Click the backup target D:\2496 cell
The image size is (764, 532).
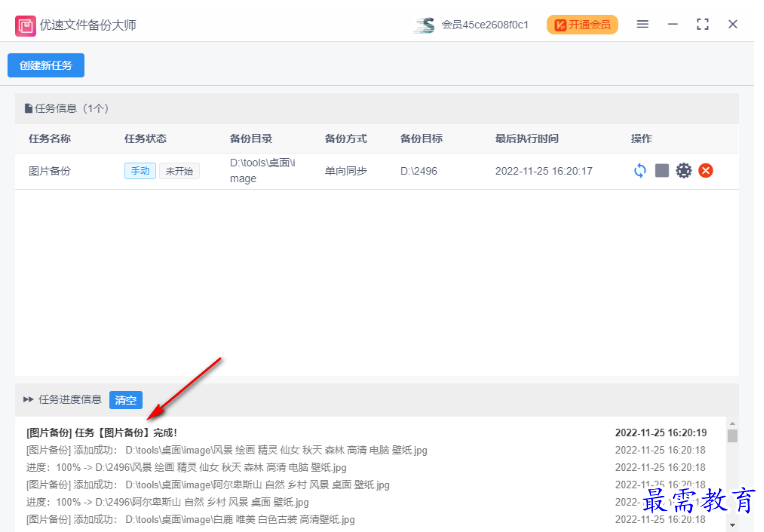419,171
